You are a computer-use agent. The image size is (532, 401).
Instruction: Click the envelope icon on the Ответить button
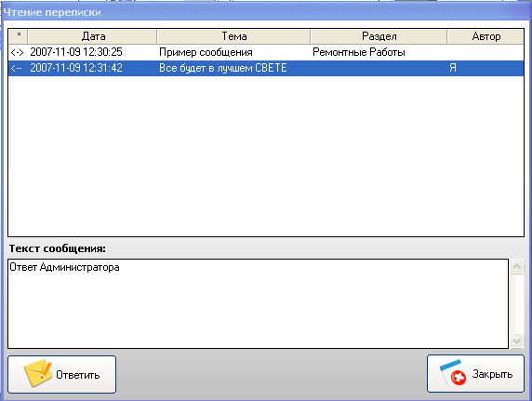(37, 373)
